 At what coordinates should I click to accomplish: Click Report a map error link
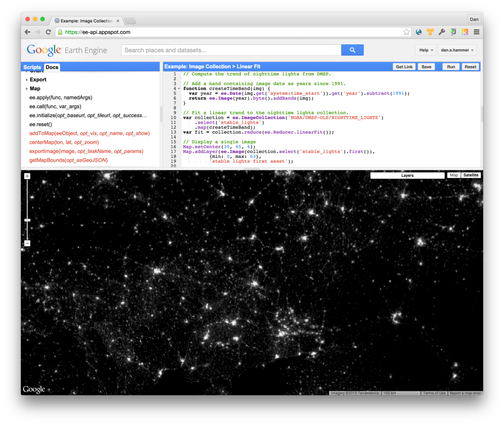[465, 393]
